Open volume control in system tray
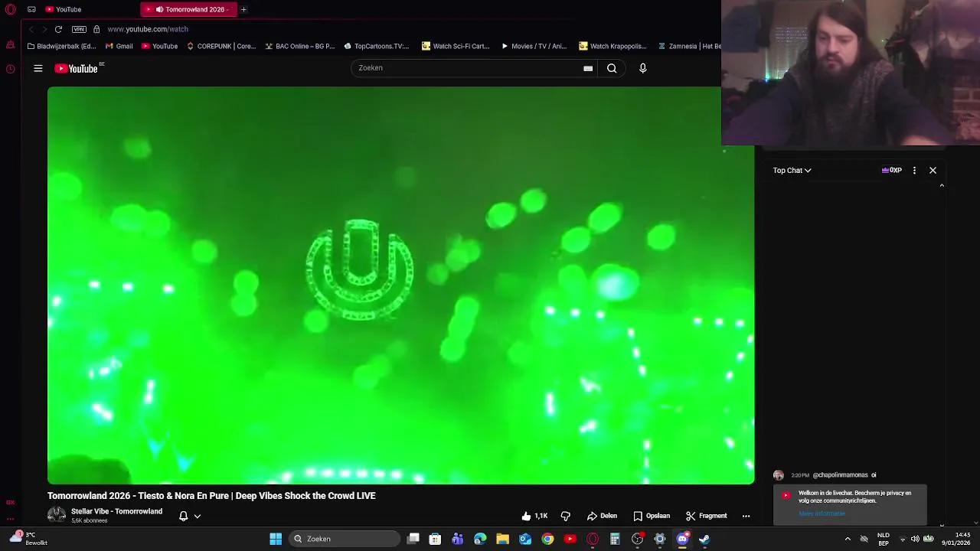This screenshot has height=551, width=980. 915,539
